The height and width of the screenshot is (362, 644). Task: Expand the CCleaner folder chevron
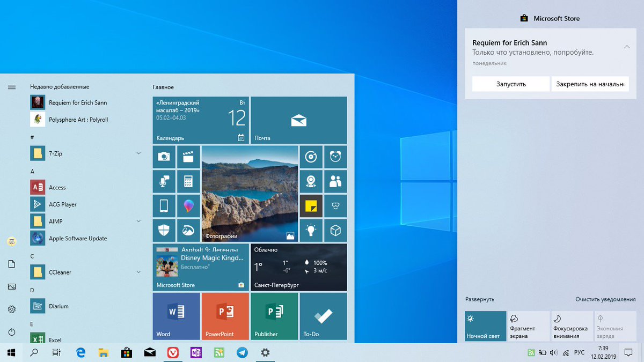tap(138, 272)
